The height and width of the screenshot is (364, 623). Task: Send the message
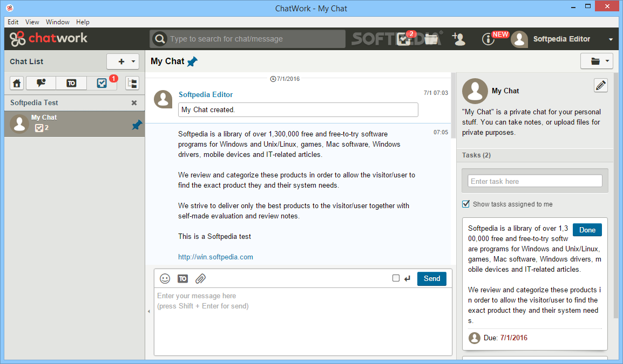pyautogui.click(x=431, y=279)
